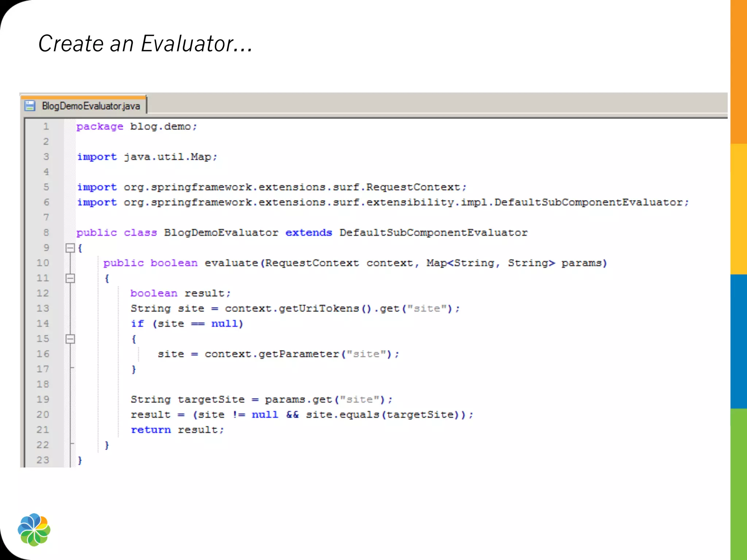This screenshot has height=560, width=747.
Task: Click line number 3 in the gutter
Action: (46, 157)
